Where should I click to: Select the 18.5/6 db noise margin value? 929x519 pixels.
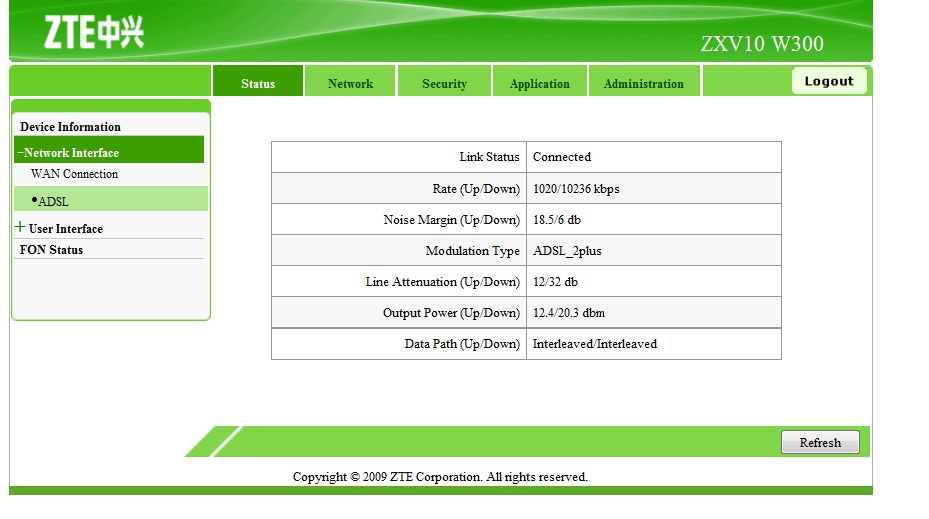click(x=557, y=220)
